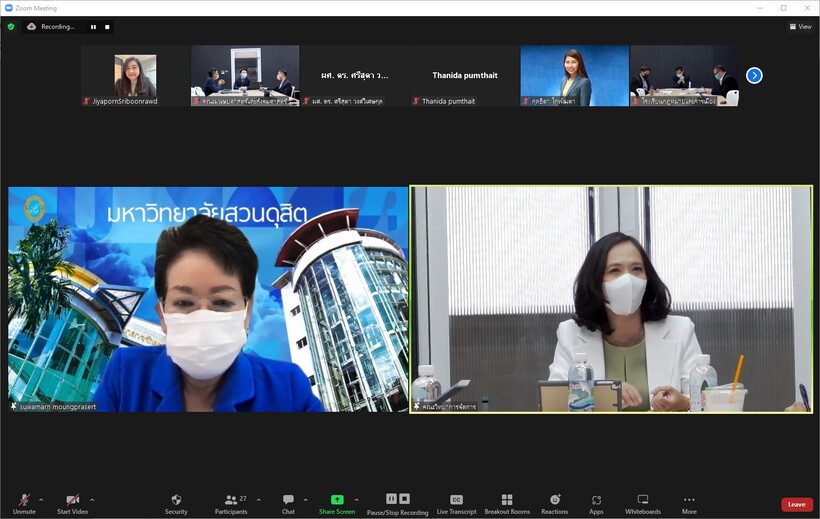Enable Live Transcript captions

pos(456,501)
